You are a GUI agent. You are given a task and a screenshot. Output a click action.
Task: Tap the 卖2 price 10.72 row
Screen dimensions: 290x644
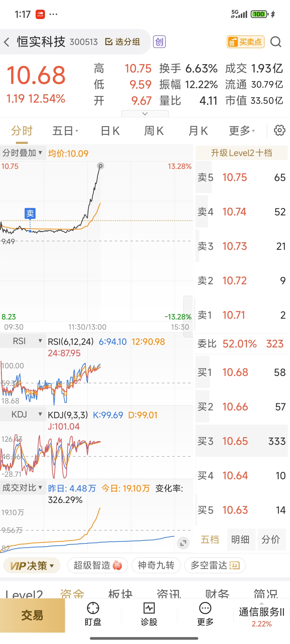[242, 280]
